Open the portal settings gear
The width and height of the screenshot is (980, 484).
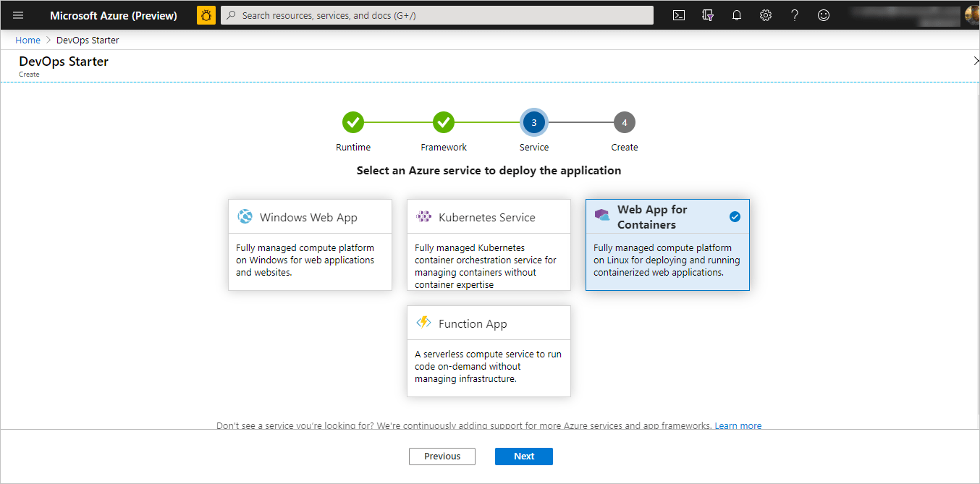[765, 14]
